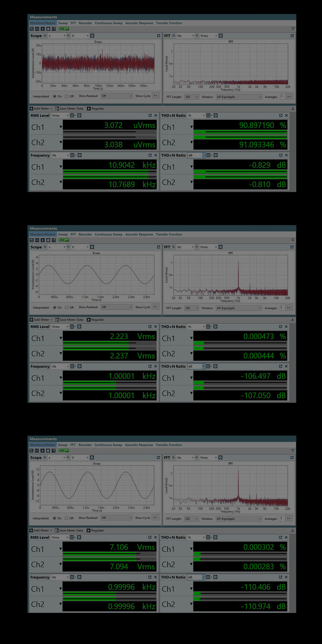This screenshot has width=322, height=644.
Task: Select Interpolated On in the middle panel Scope
Action: pyautogui.click(x=55, y=307)
